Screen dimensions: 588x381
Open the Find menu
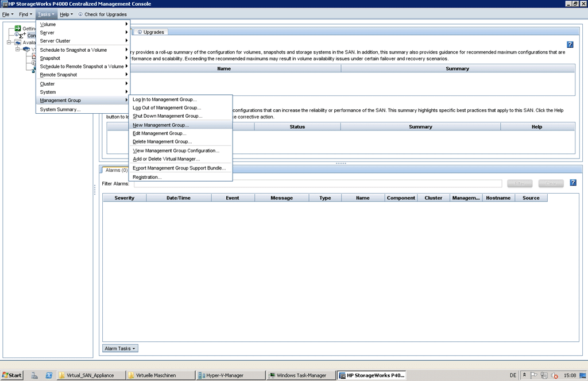(25, 14)
